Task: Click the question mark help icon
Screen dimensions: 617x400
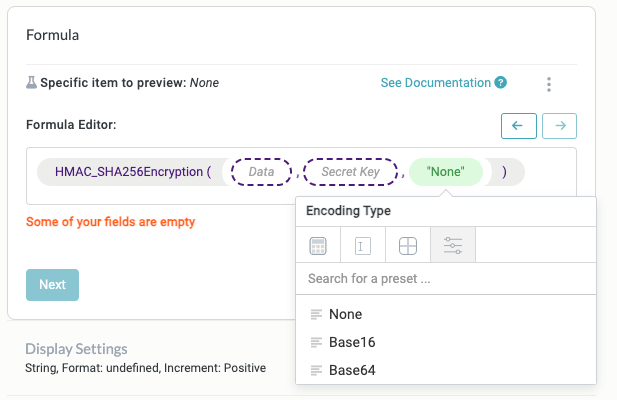Action: tap(501, 83)
